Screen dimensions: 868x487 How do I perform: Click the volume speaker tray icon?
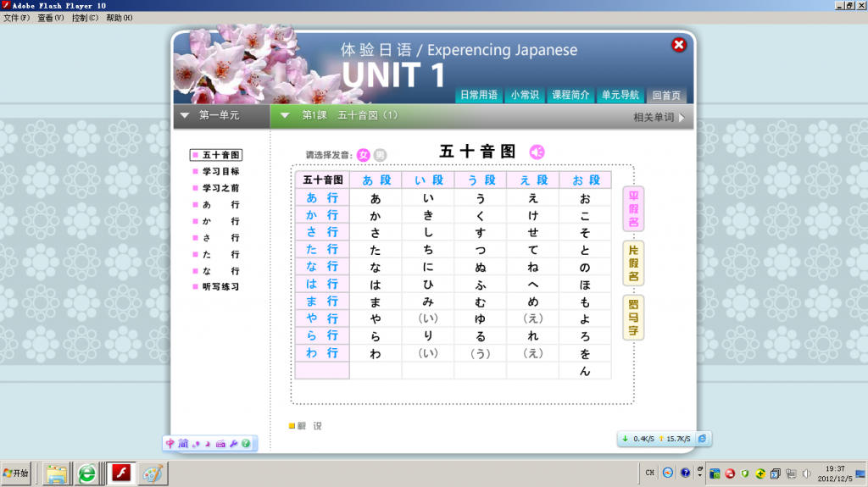coord(806,473)
